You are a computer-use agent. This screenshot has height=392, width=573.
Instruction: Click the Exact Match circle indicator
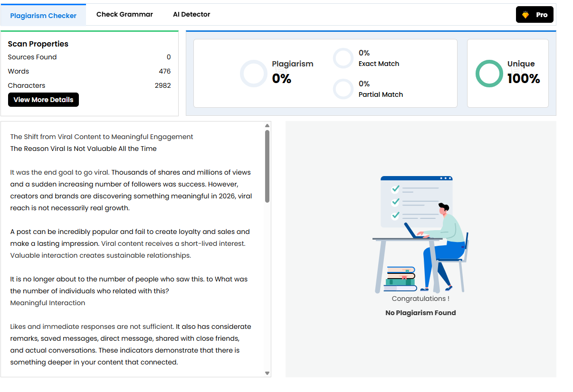pyautogui.click(x=343, y=58)
